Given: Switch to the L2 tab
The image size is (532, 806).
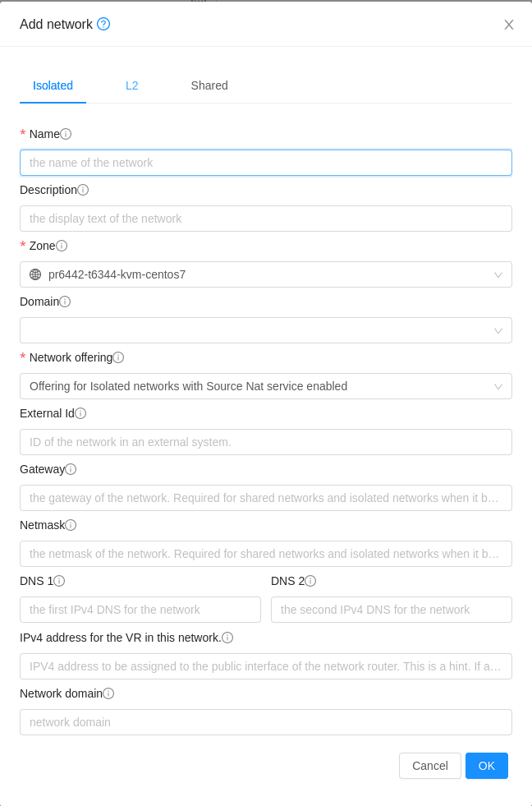Looking at the screenshot, I should [x=132, y=85].
